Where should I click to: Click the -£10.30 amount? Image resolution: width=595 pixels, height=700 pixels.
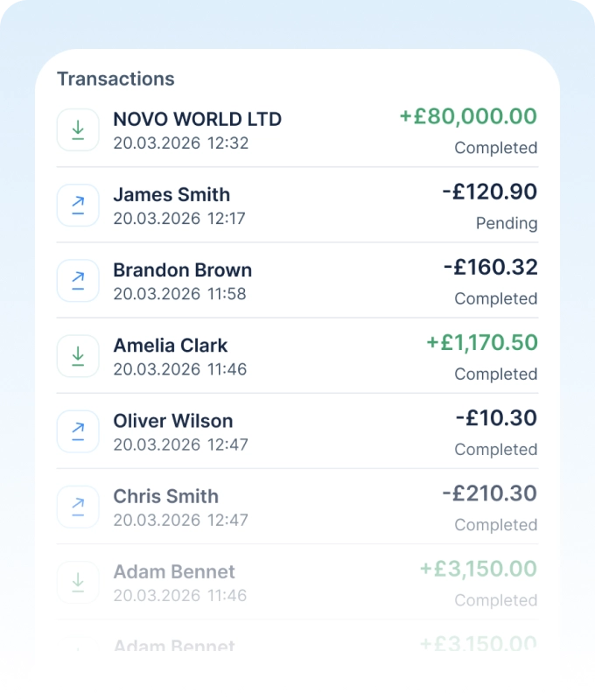click(496, 417)
